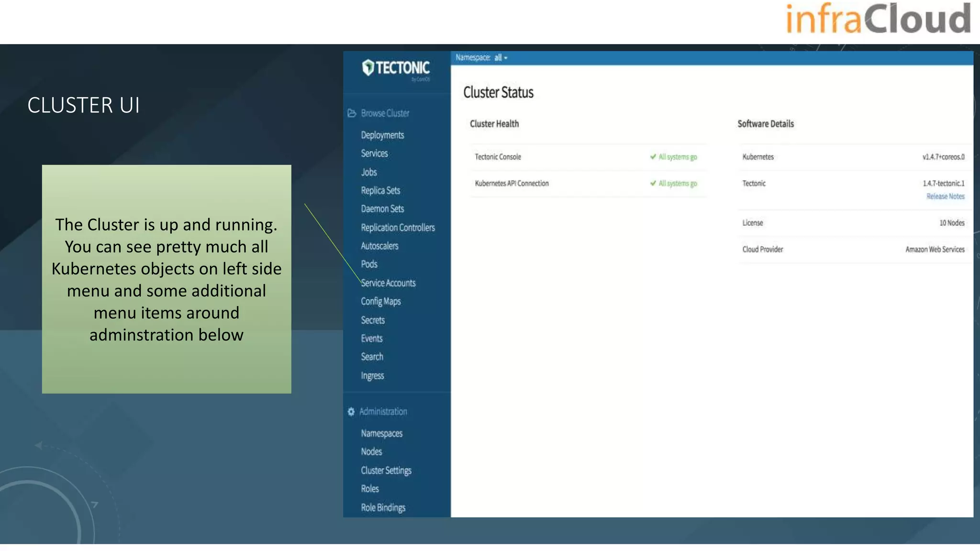Open the Release Notes link
The image size is (980, 551).
click(945, 197)
